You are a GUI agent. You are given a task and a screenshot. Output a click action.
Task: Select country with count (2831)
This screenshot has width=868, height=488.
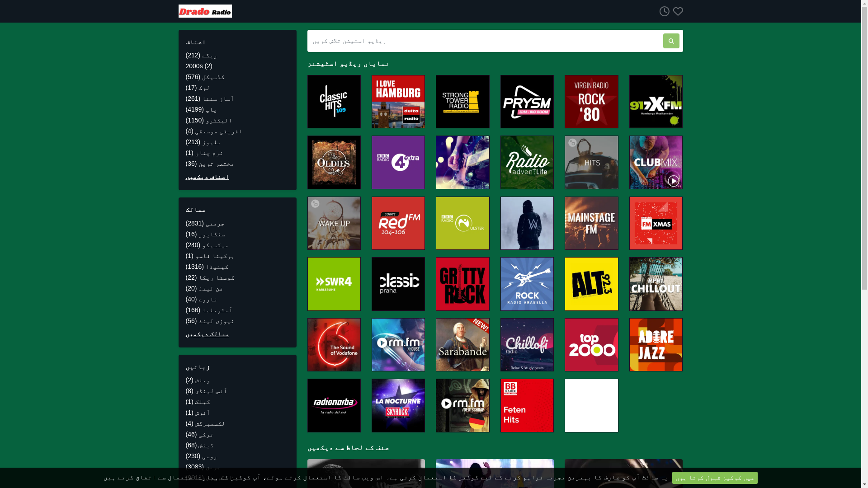[x=205, y=223]
